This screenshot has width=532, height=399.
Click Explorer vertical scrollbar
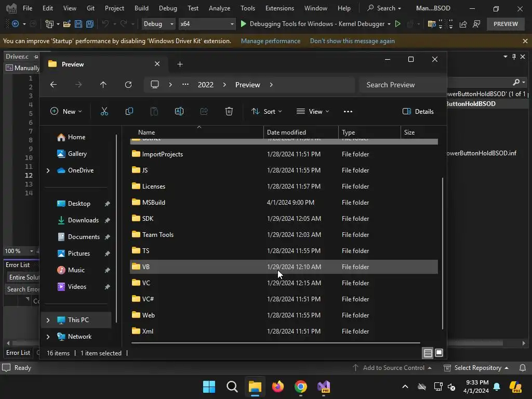(x=443, y=253)
